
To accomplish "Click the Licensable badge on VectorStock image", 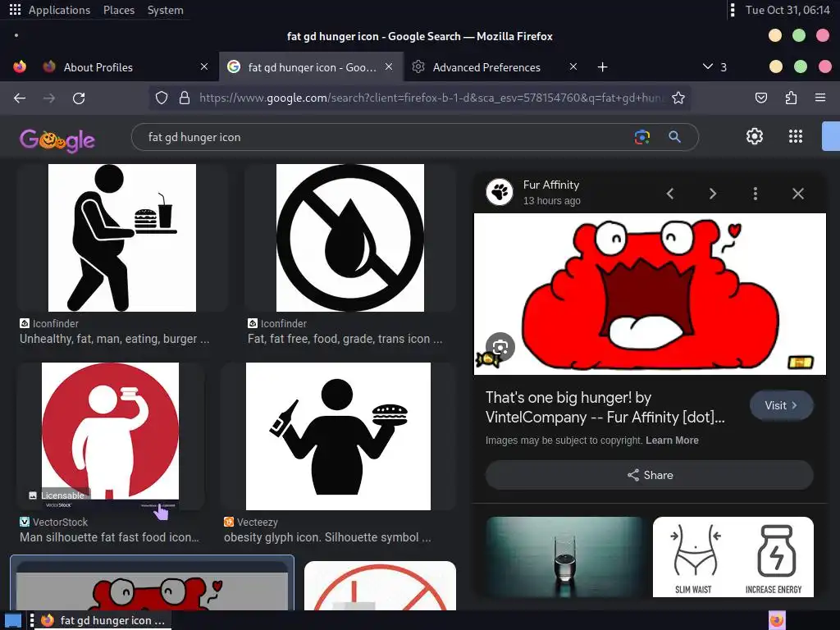I will (x=57, y=495).
